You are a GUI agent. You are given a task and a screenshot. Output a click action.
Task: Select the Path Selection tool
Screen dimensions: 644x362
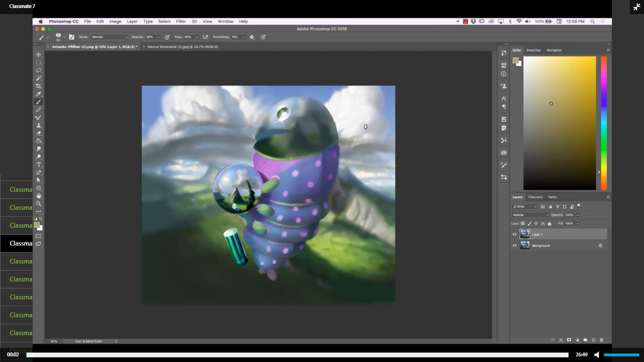point(38,180)
